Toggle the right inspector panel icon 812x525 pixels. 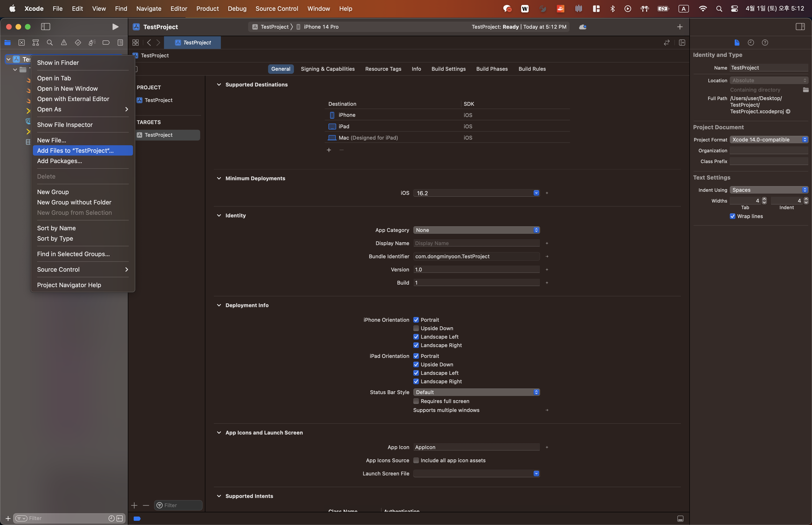(800, 27)
